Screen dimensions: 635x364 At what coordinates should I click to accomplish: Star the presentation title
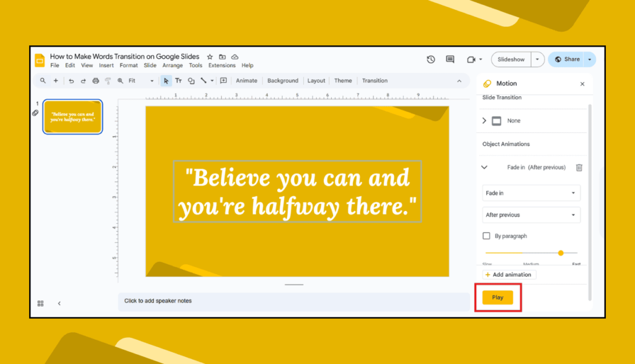[210, 56]
